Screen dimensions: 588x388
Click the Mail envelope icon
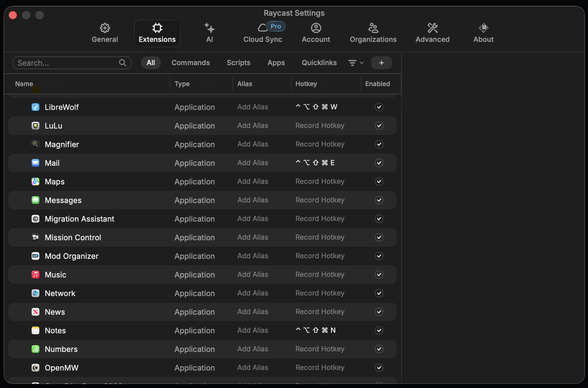coord(35,163)
